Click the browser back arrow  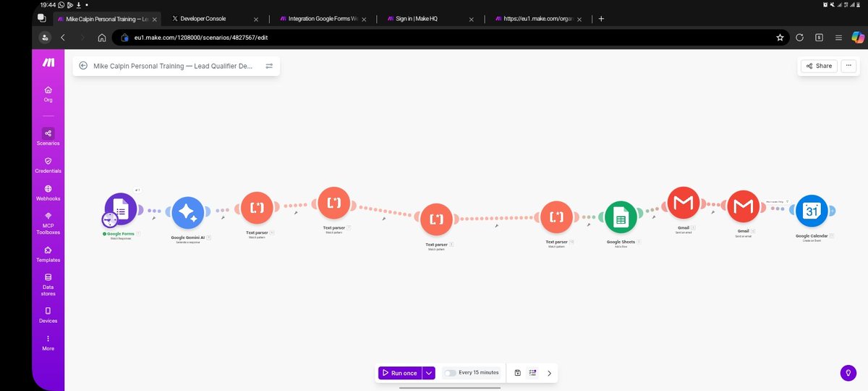(63, 38)
